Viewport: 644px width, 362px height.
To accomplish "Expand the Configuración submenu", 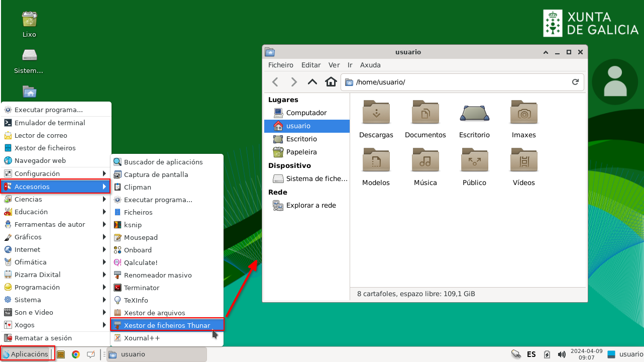I will pos(55,173).
